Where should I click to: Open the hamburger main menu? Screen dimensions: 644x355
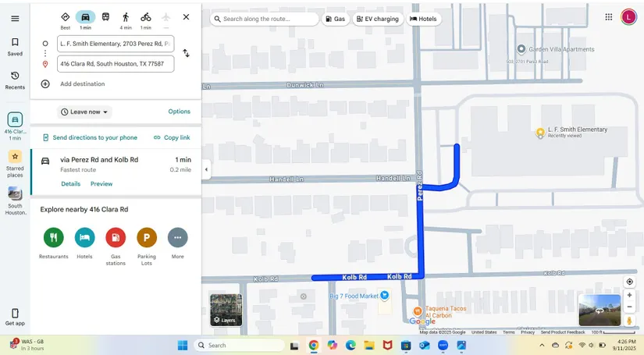point(15,18)
